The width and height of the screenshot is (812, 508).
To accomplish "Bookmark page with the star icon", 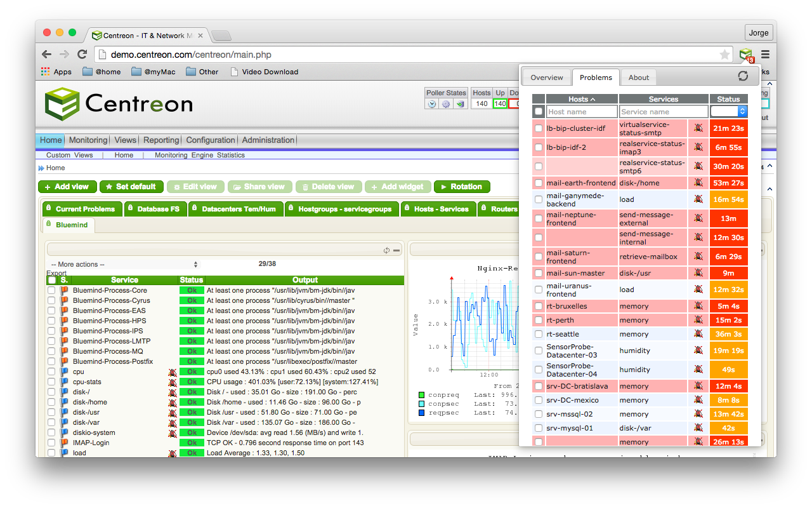I will tap(724, 55).
